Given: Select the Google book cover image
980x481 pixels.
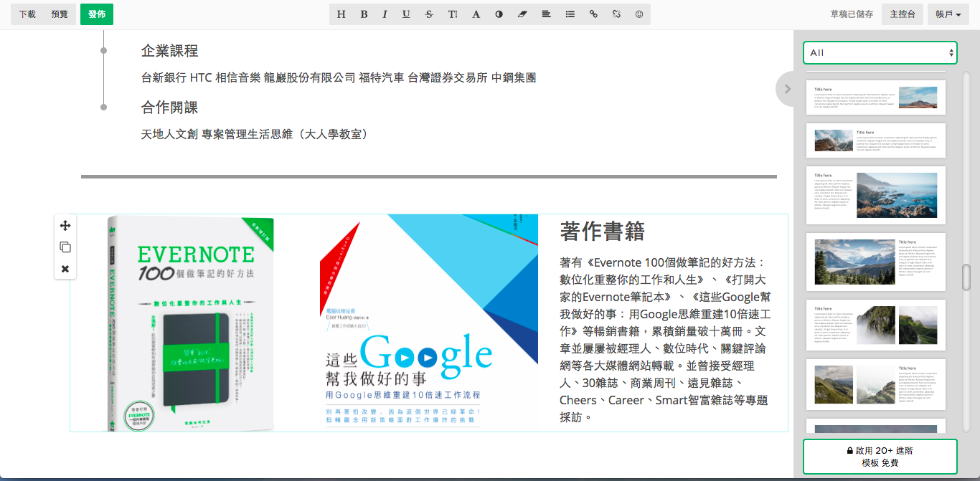Looking at the screenshot, I should 429,323.
